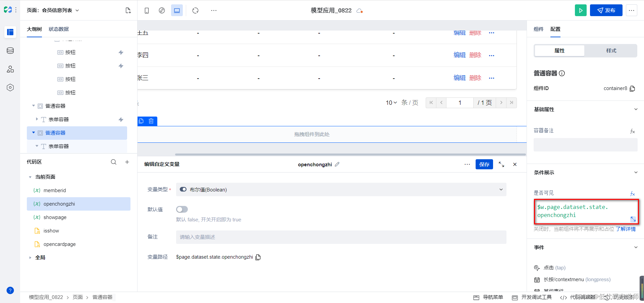The width and height of the screenshot is (644, 303).
Task: Add a new item in code area
Action: [127, 162]
